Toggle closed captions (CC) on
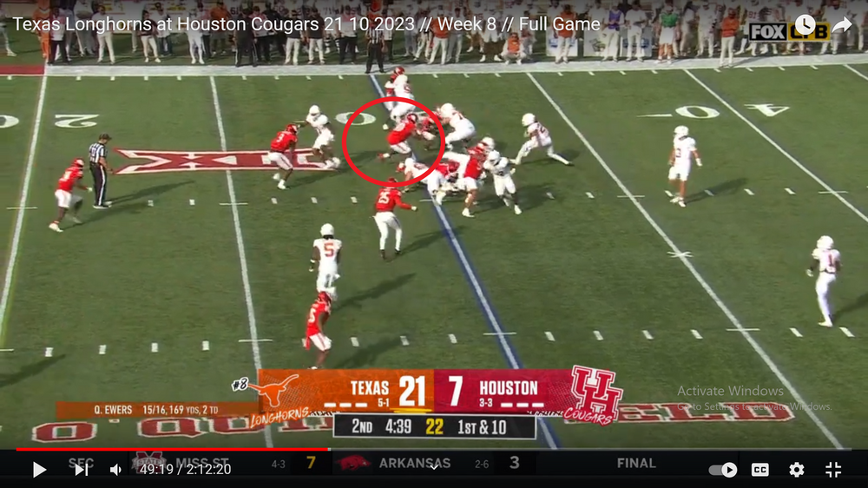The image size is (868, 488). (x=759, y=470)
